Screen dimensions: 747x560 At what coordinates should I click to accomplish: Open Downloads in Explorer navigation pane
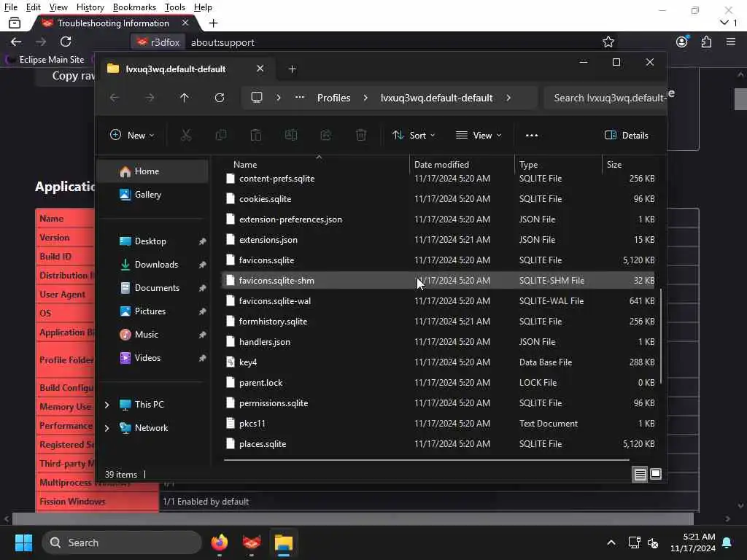click(156, 264)
